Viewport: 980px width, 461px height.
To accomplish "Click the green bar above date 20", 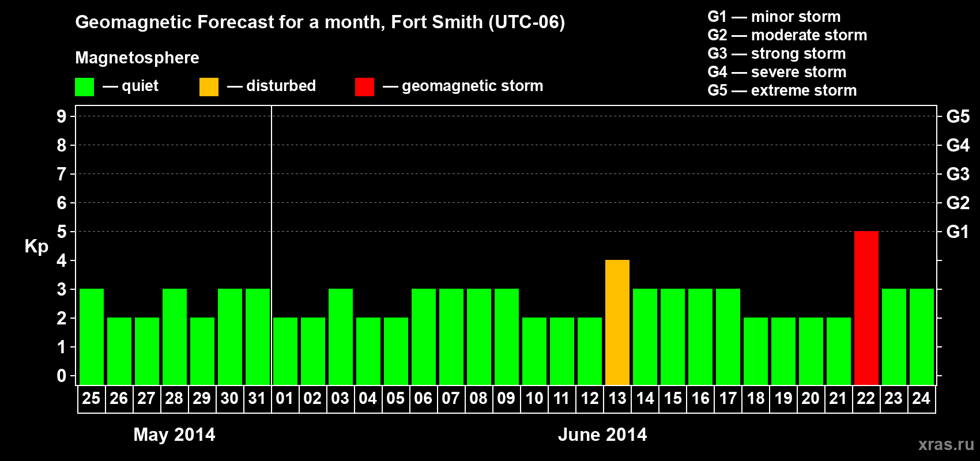I will [x=811, y=351].
